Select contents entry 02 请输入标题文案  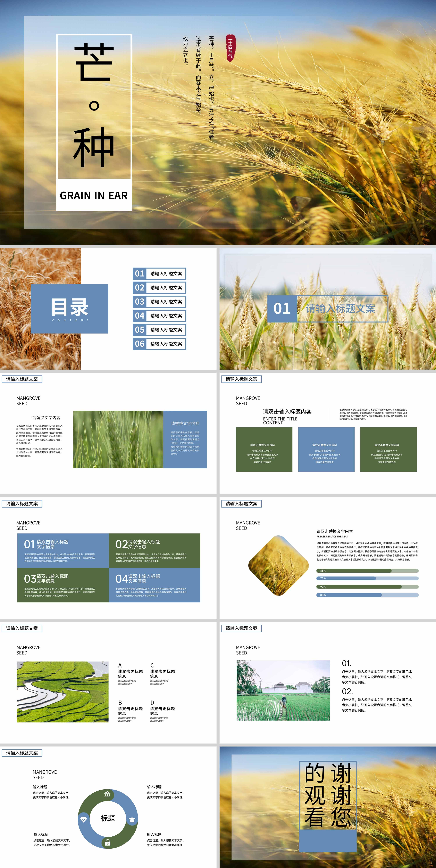(159, 288)
